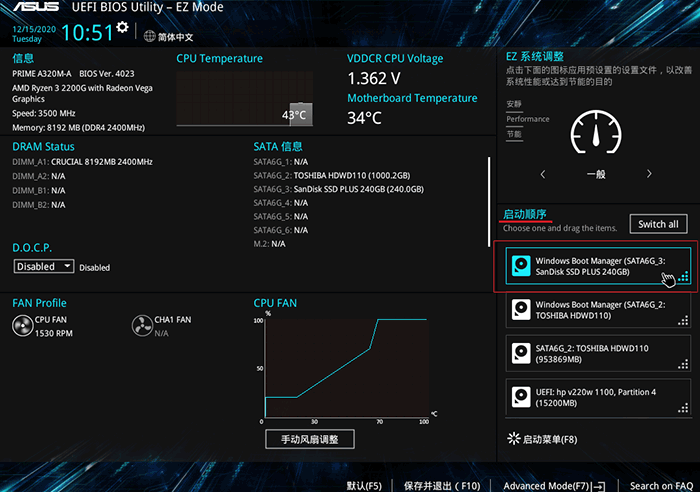The width and height of the screenshot is (700, 492).
Task: Click the 12/15/2020 date text
Action: click(x=34, y=29)
